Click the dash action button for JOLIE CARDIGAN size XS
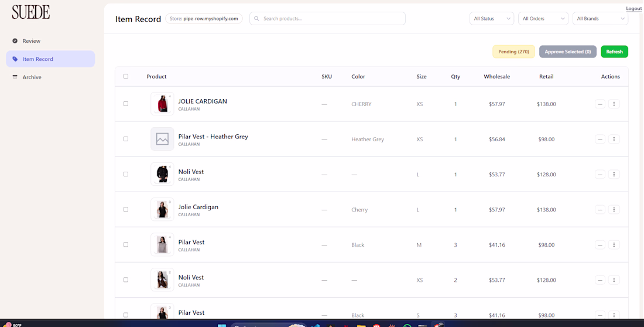This screenshot has height=327, width=644. (x=600, y=104)
